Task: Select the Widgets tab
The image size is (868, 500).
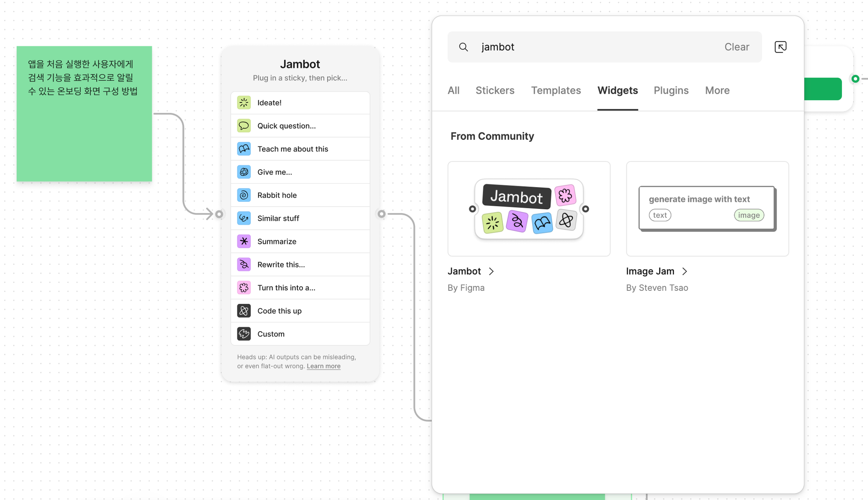Action: 618,90
